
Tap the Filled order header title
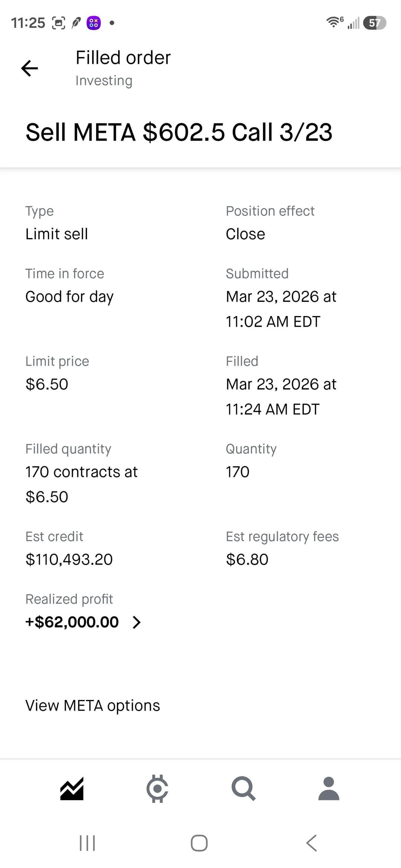tap(123, 58)
